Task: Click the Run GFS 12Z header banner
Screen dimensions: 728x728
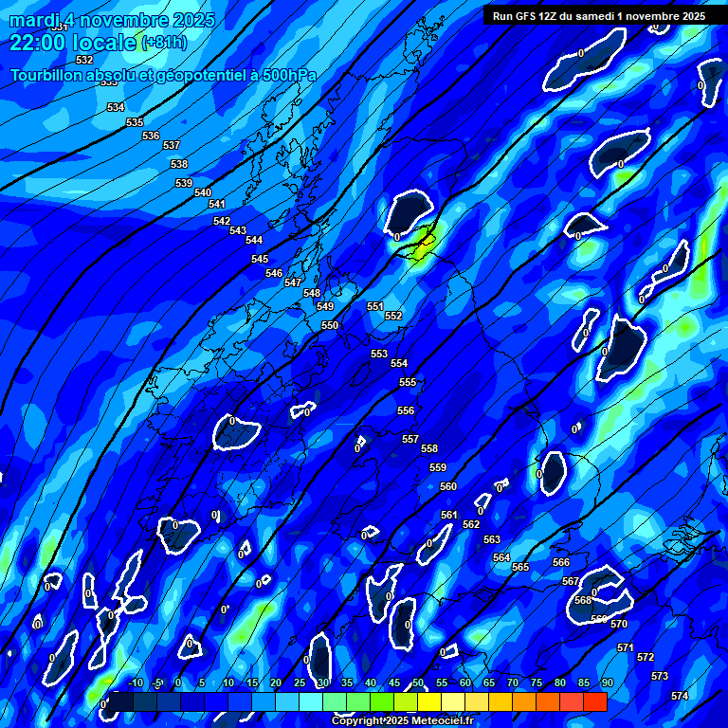Action: [x=598, y=15]
